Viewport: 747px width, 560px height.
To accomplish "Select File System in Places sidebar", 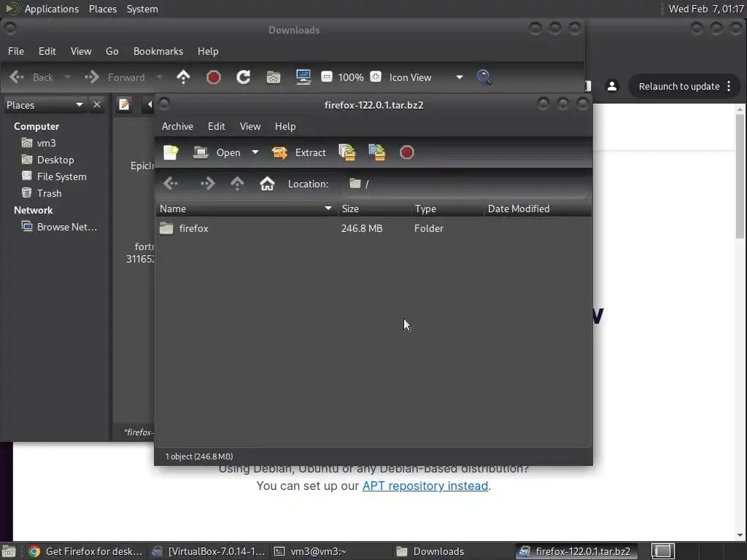I will [x=61, y=176].
